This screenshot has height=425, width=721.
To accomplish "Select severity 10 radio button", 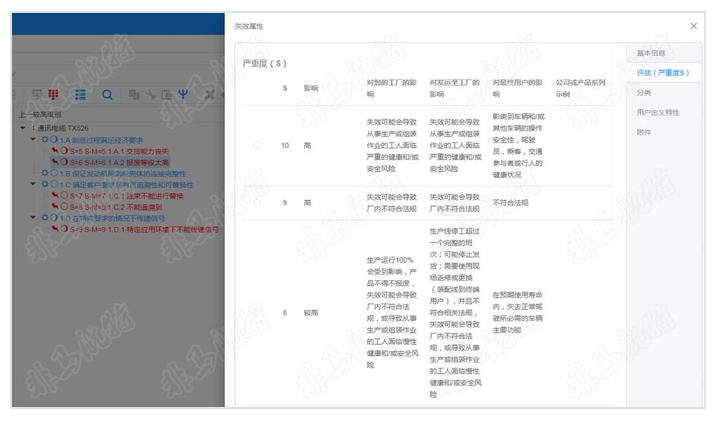I will pyautogui.click(x=257, y=145).
